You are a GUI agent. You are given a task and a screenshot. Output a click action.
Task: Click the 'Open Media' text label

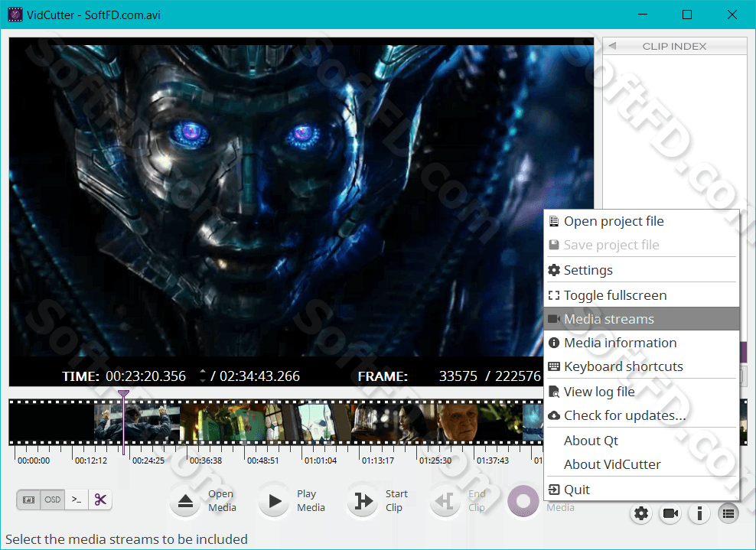pos(222,500)
